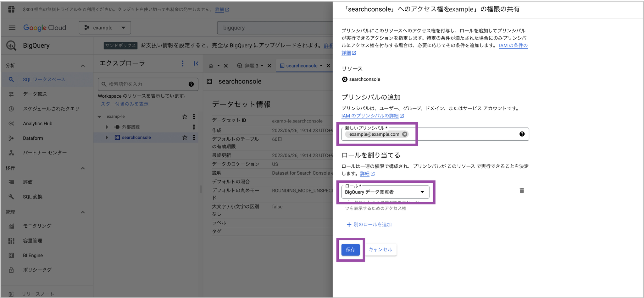Collapse the examp-le project tree node
The image size is (644, 298).
tap(99, 116)
